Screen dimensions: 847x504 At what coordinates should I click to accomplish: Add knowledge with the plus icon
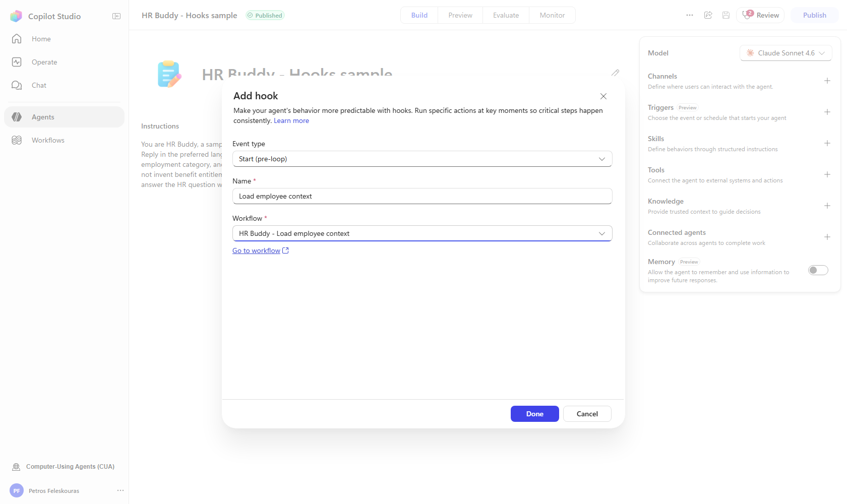(x=827, y=206)
